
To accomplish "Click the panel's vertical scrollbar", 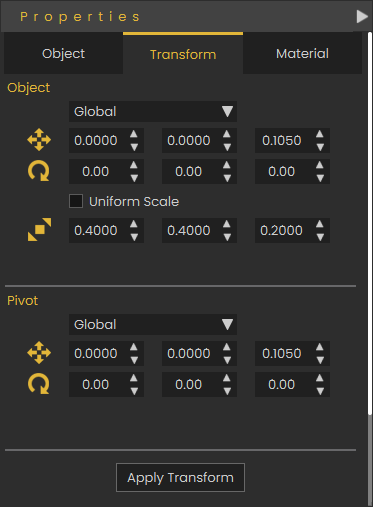I will [370, 223].
